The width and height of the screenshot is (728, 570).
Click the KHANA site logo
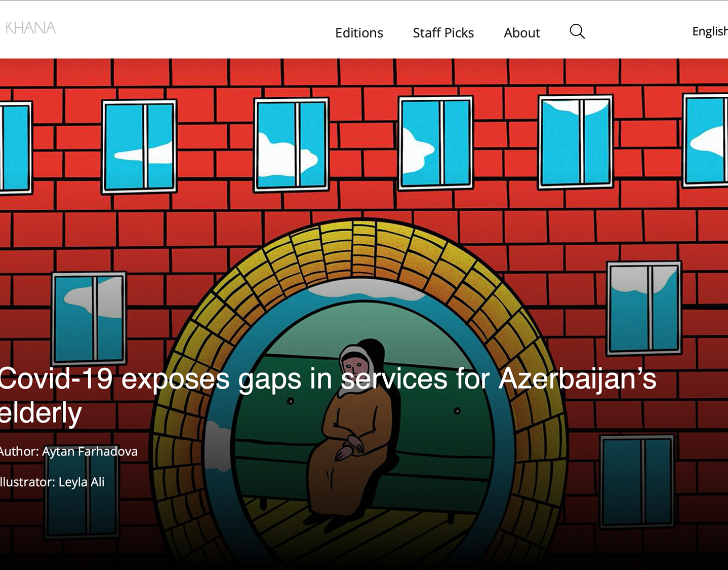tap(30, 28)
